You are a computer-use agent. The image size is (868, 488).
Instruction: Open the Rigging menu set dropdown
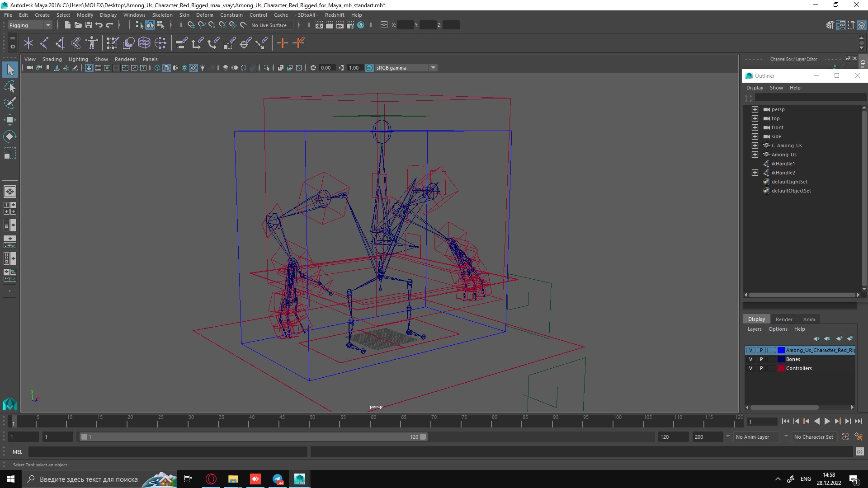30,25
